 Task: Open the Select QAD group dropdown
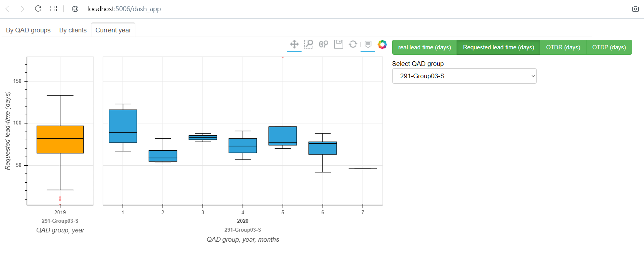pyautogui.click(x=464, y=76)
